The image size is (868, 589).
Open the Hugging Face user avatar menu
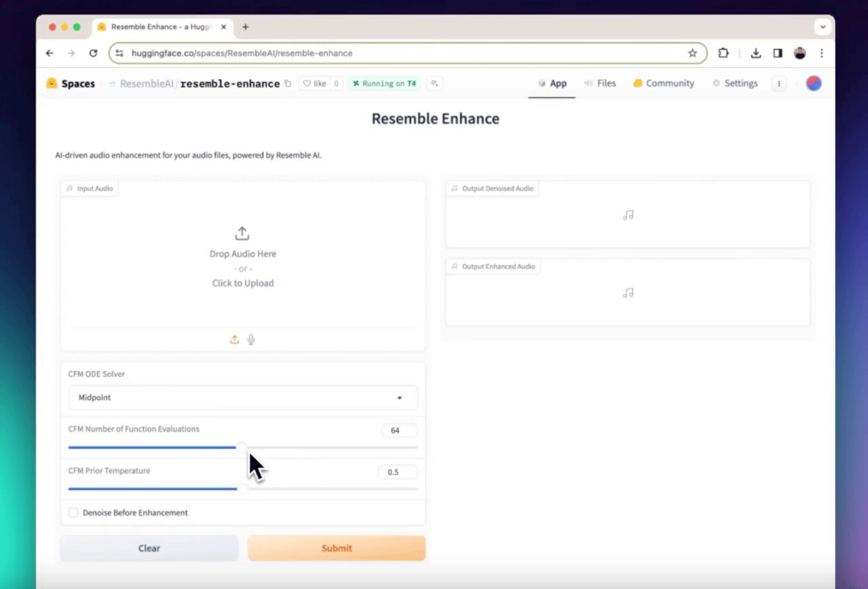coord(814,83)
